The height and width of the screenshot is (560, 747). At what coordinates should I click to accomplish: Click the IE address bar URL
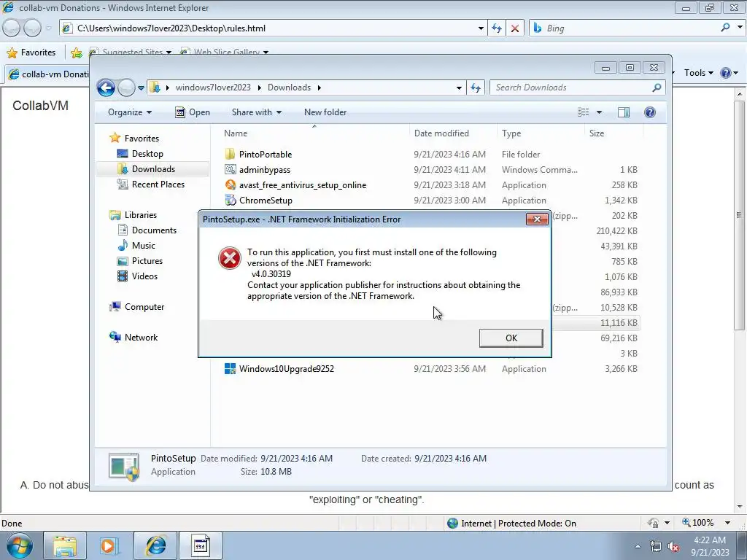(171, 28)
